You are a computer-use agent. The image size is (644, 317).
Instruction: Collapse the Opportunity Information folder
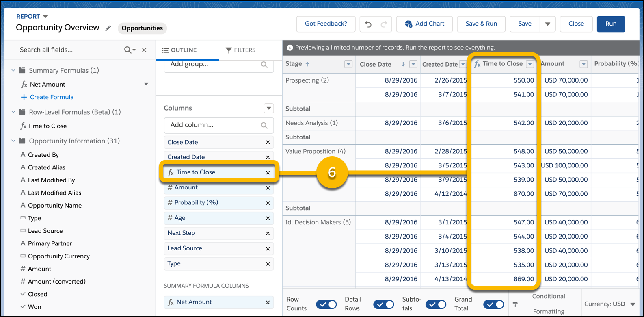pos(13,141)
